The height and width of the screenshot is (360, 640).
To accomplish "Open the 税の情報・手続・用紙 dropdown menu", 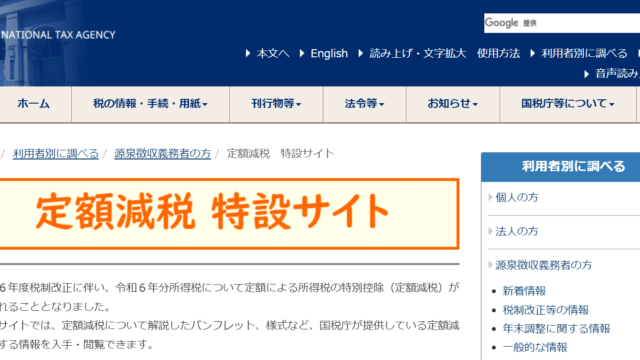I will [x=150, y=104].
